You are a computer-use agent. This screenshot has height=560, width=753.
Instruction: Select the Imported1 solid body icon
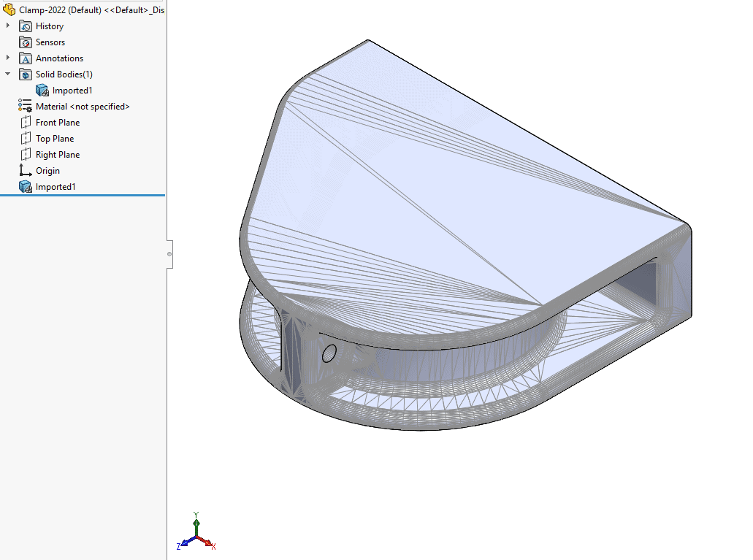pos(42,90)
